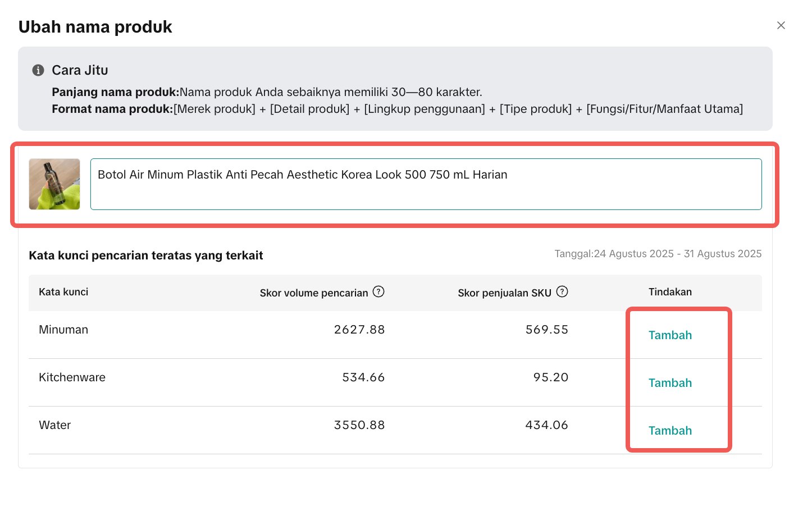Screen dimensions: 812x511
Task: Click the Tanggal date range text
Action: click(658, 254)
